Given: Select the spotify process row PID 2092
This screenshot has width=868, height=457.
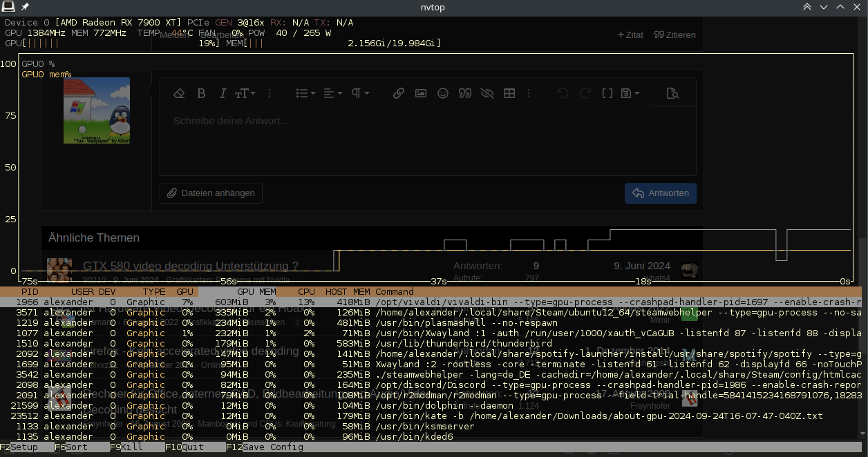Looking at the screenshot, I should pos(431,353).
